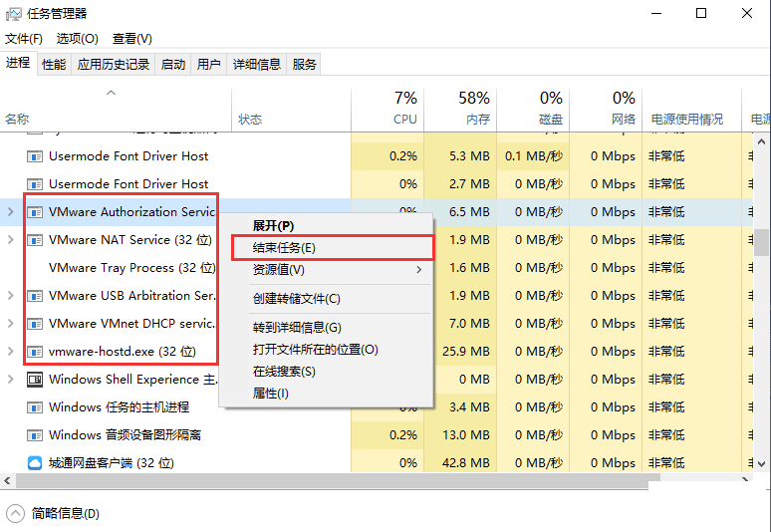Click the Windows 任务的主机进程 icon

(35, 407)
